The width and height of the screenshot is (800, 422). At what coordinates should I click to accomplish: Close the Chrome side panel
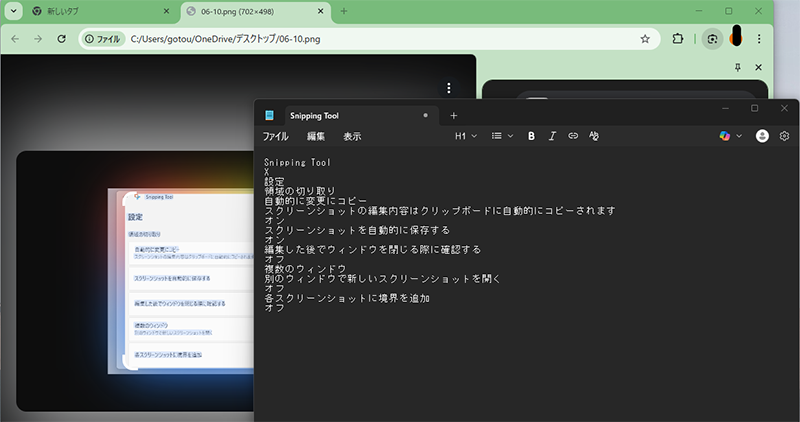point(759,67)
